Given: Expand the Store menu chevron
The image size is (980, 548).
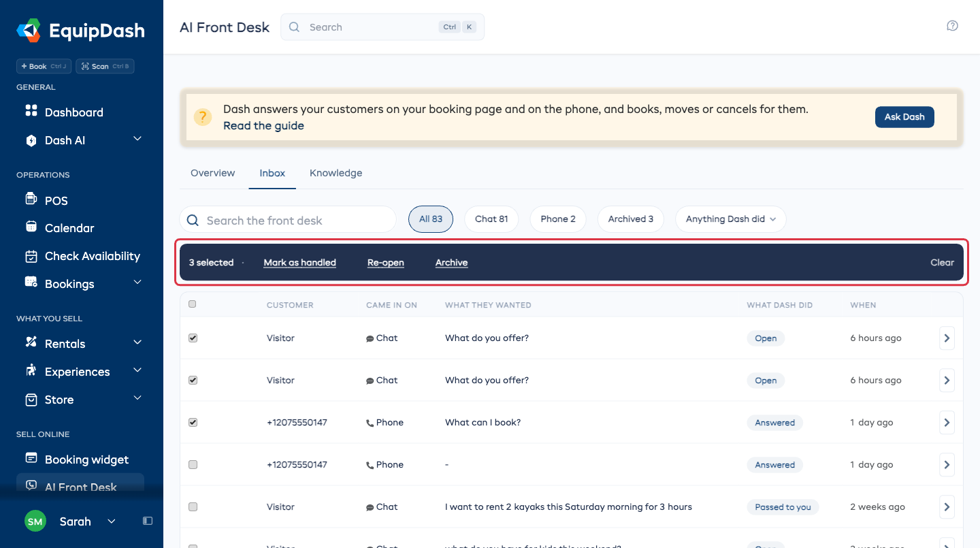Looking at the screenshot, I should [x=137, y=398].
